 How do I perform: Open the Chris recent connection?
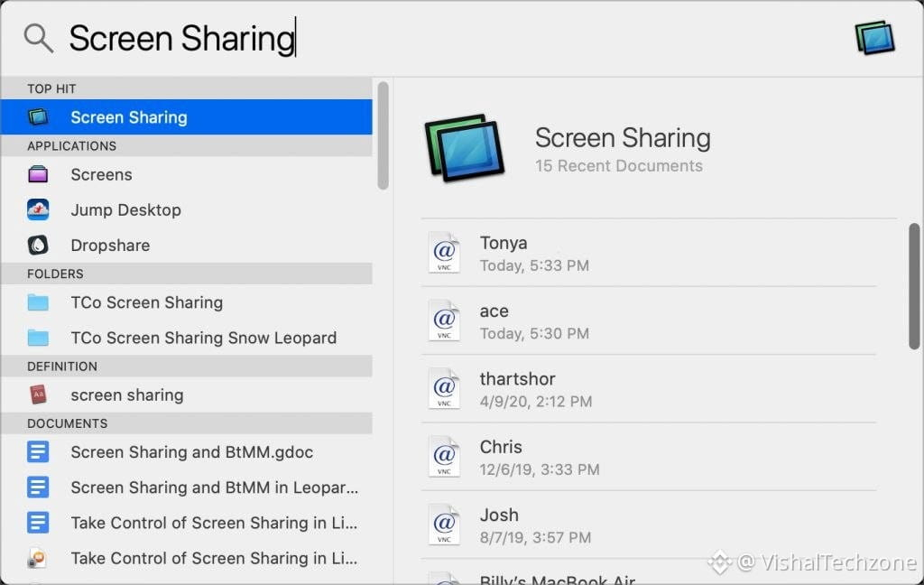[x=648, y=457]
